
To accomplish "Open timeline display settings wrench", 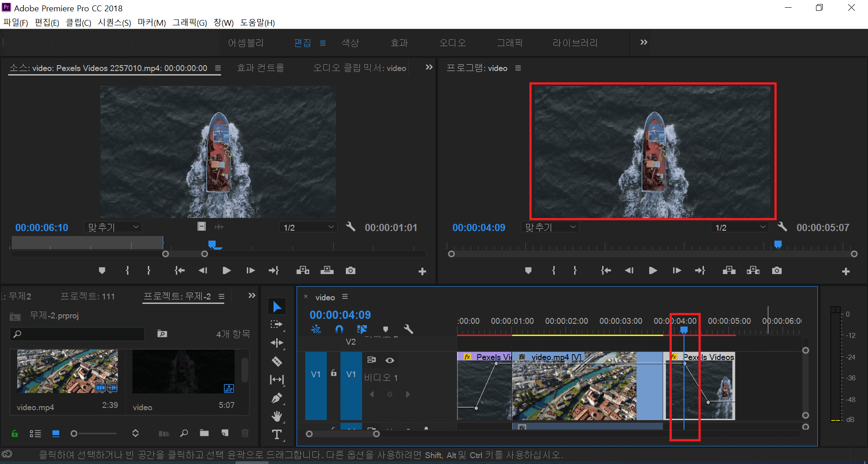I will point(408,329).
